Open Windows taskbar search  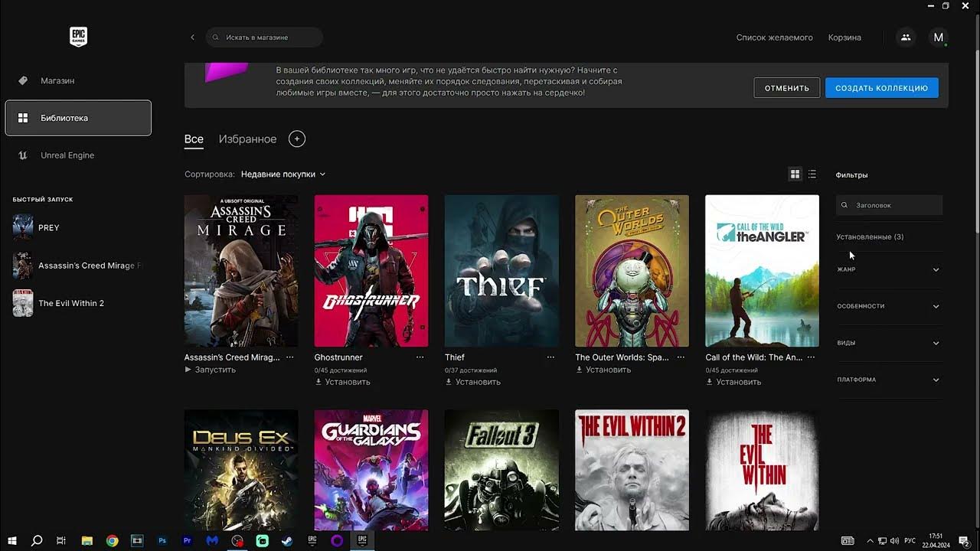click(36, 540)
